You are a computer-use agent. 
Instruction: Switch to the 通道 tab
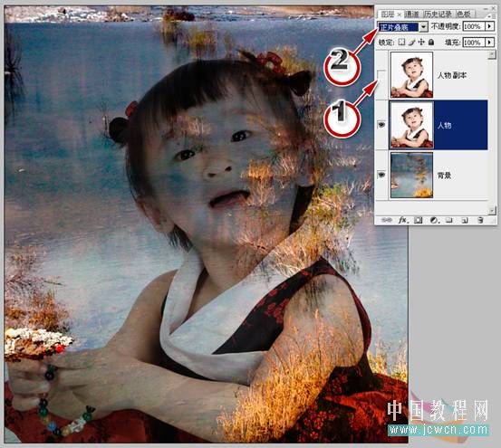411,14
